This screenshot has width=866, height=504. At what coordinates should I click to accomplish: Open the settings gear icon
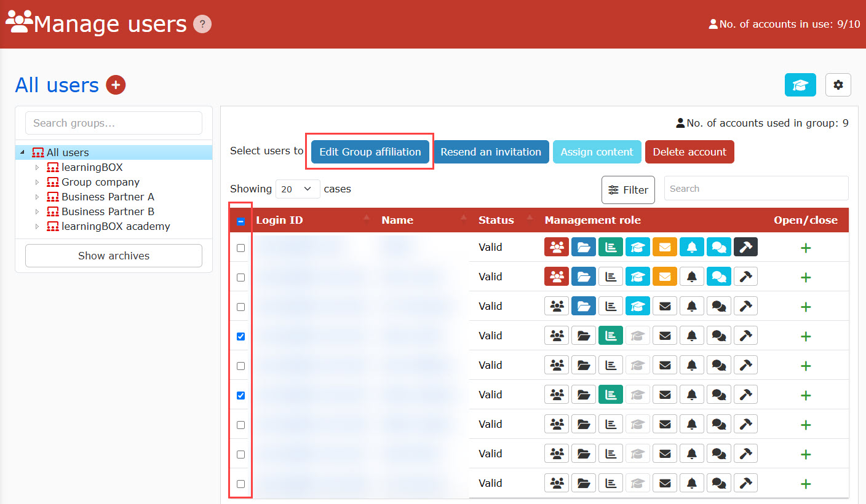coord(838,85)
